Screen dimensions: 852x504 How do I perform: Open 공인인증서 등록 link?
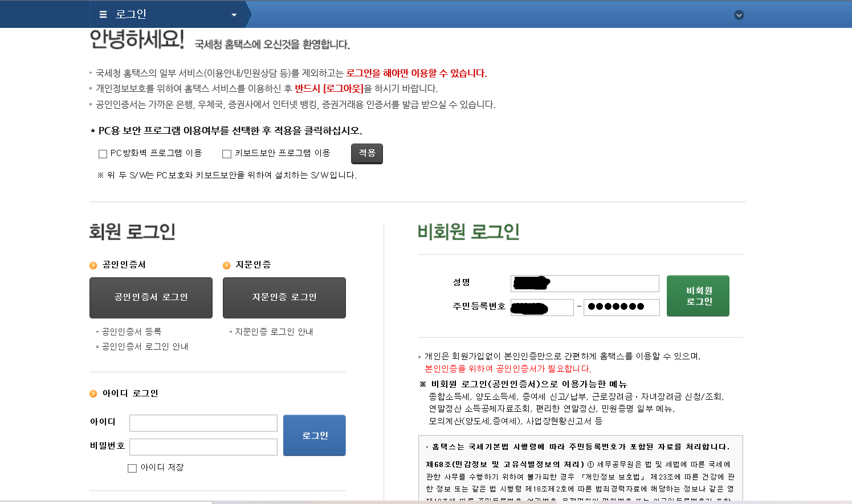(132, 331)
